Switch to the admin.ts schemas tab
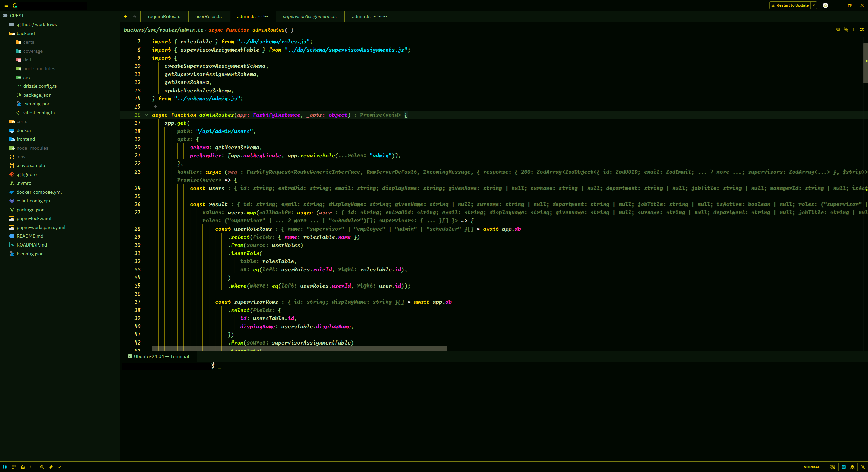 tap(369, 16)
